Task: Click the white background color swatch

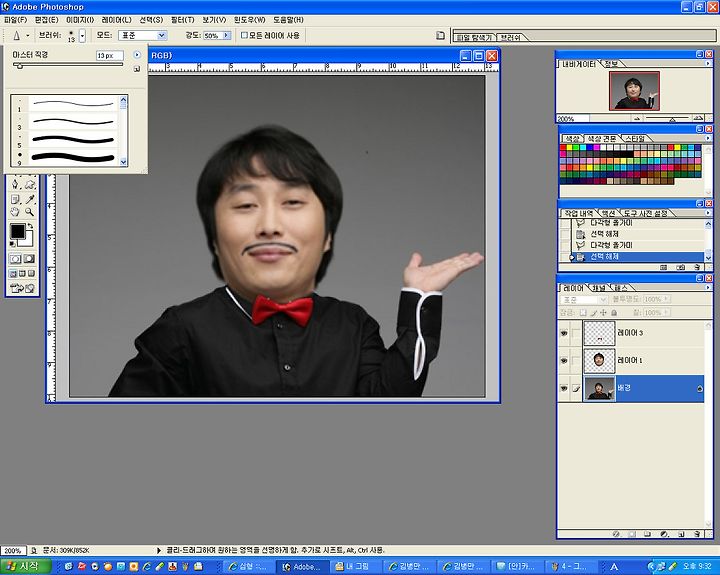Action: click(x=28, y=241)
